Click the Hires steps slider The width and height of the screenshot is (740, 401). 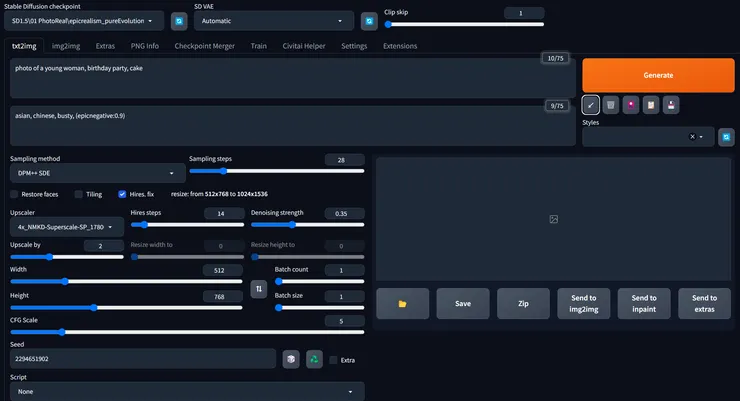(x=187, y=225)
